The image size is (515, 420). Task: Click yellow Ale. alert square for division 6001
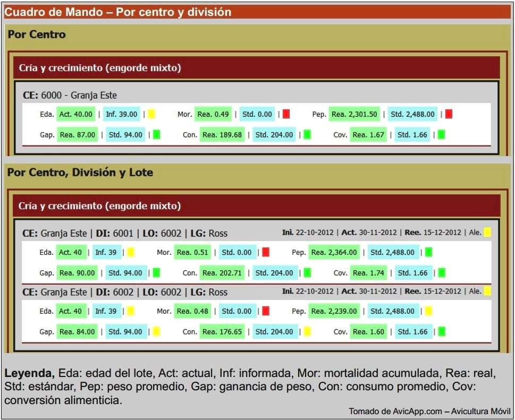487,233
